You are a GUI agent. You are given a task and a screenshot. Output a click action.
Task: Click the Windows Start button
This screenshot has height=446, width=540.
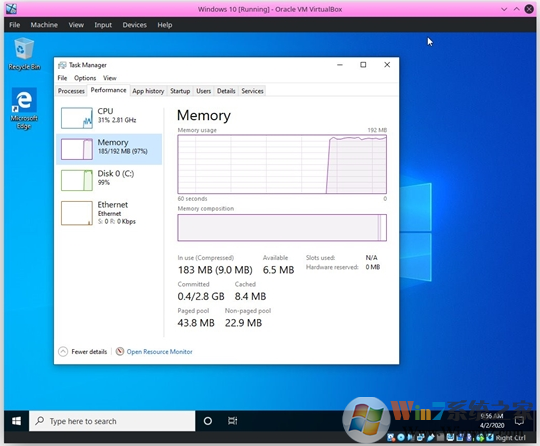(16, 421)
